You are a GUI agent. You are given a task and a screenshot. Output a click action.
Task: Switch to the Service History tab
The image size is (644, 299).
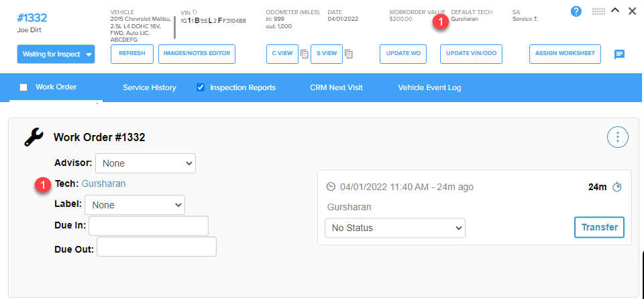[x=150, y=87]
